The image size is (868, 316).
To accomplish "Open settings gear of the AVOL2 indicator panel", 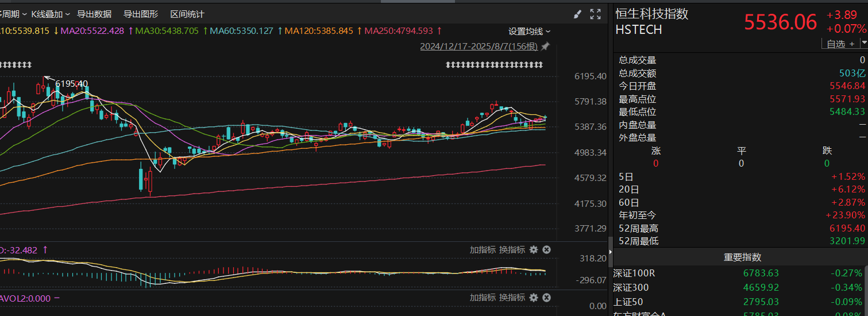I will (x=534, y=298).
